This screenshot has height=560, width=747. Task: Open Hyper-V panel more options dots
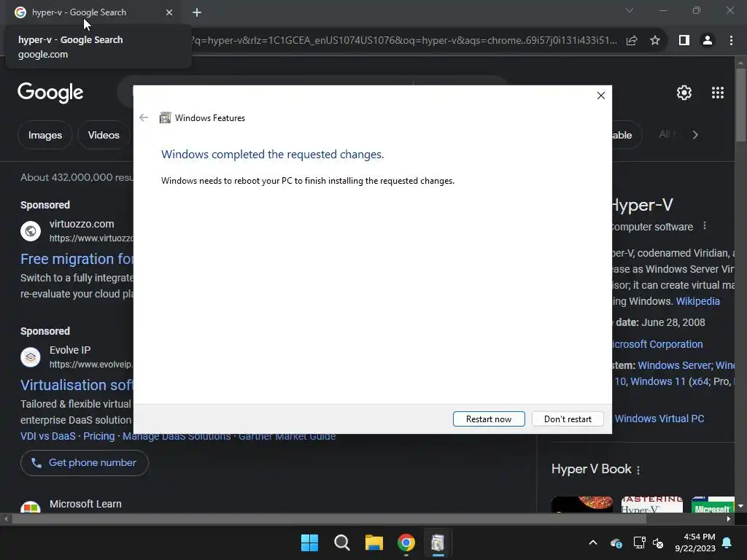click(x=705, y=226)
